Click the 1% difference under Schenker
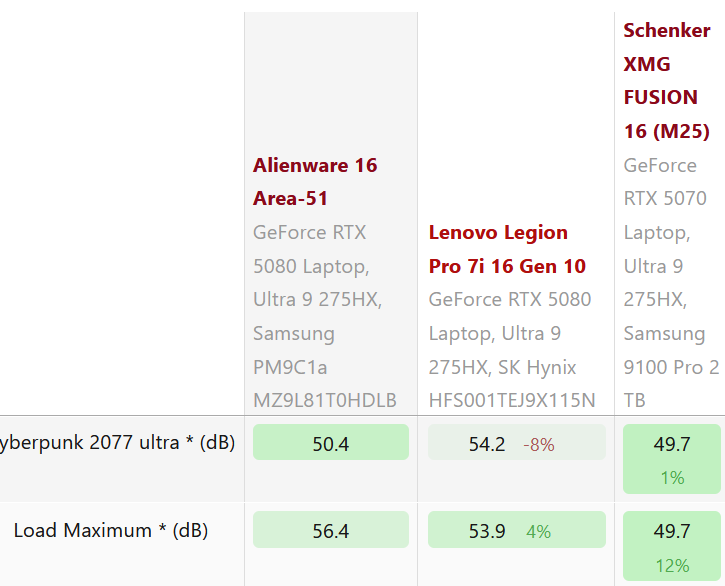 pos(672,478)
